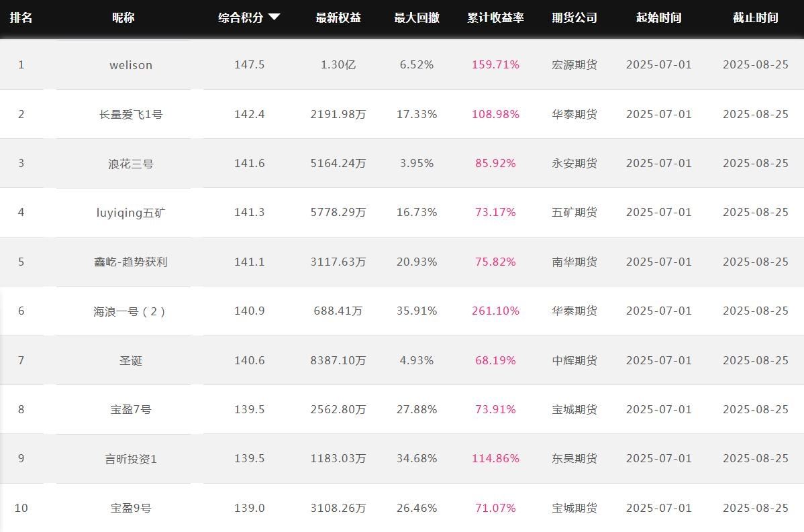Click 永安期货 company cell
The width and height of the screenshot is (804, 532).
574,163
